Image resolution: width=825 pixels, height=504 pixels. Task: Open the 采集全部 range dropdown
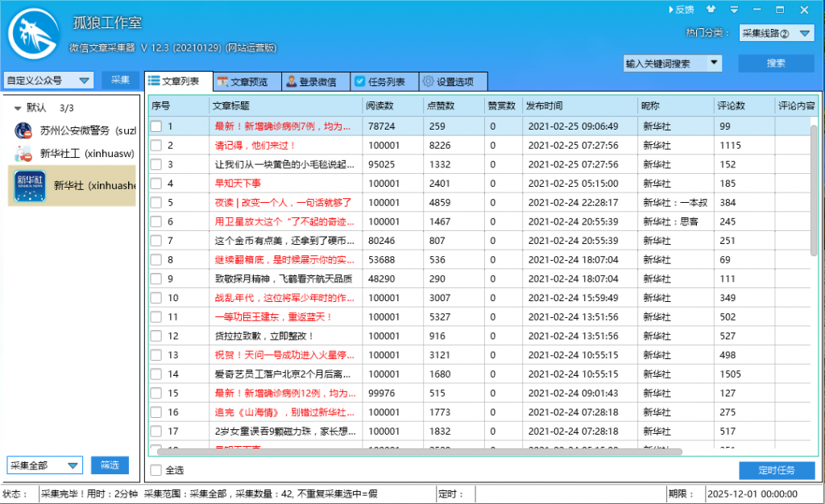pyautogui.click(x=45, y=465)
